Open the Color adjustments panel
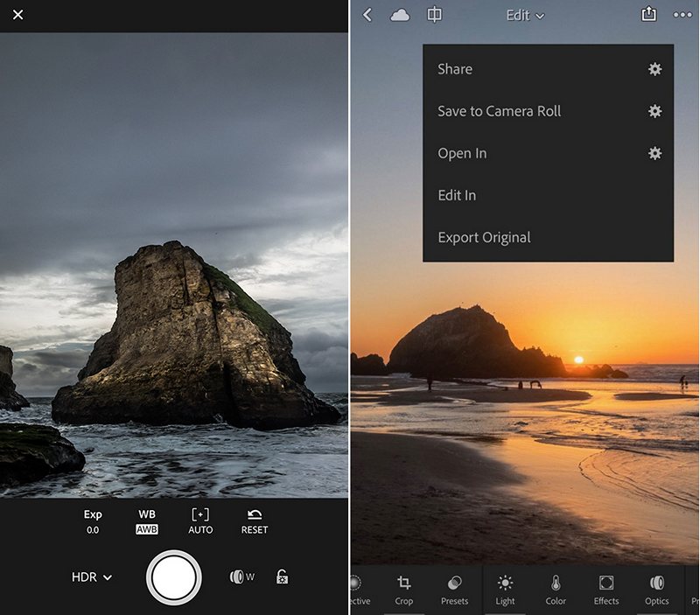Image resolution: width=700 pixels, height=615 pixels. point(556,590)
